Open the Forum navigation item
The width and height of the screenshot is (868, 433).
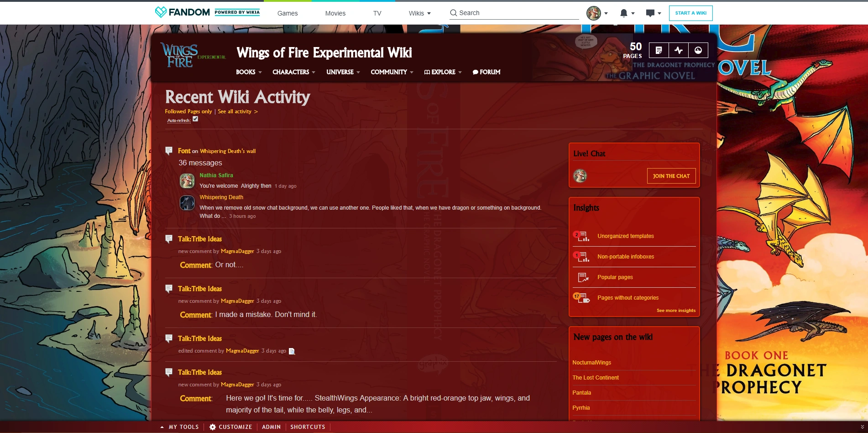[x=486, y=72]
